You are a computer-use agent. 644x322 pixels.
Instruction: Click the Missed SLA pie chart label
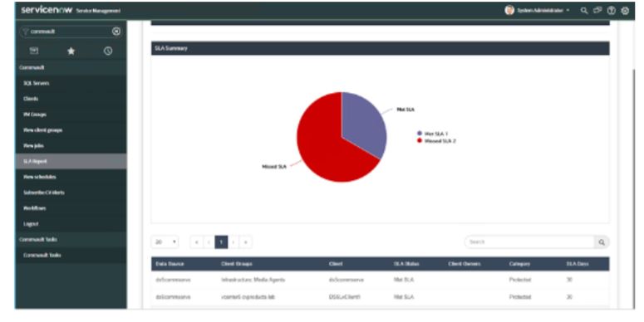pos(274,167)
